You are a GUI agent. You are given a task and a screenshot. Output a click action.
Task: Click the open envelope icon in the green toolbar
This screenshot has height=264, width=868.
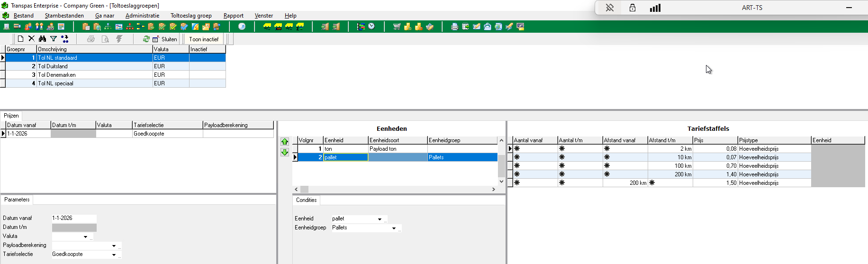point(487,27)
